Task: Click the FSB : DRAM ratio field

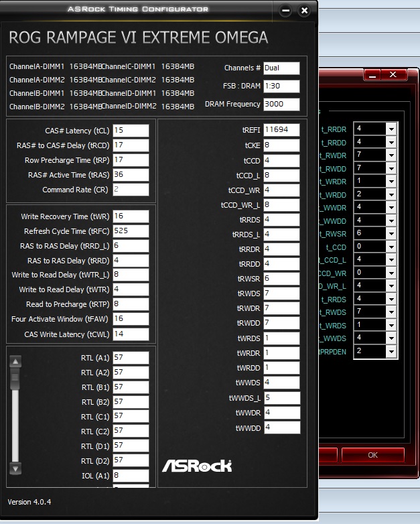Action: tap(281, 86)
